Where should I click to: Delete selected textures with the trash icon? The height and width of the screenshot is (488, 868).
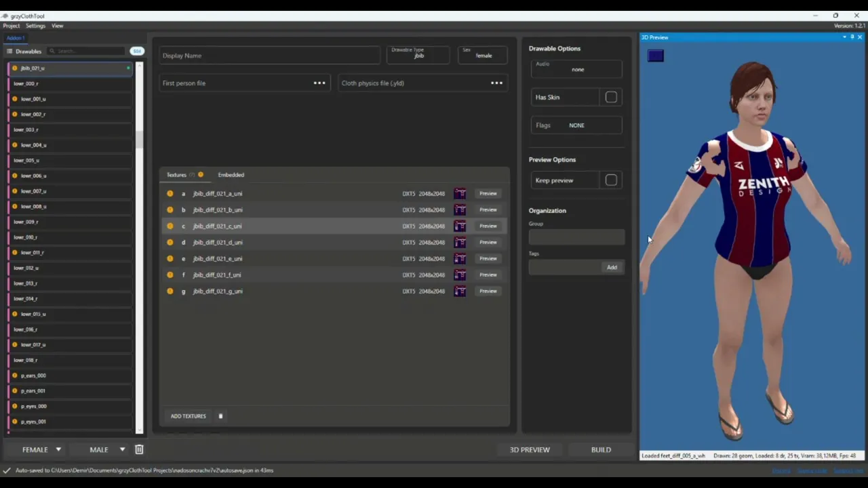pos(220,416)
